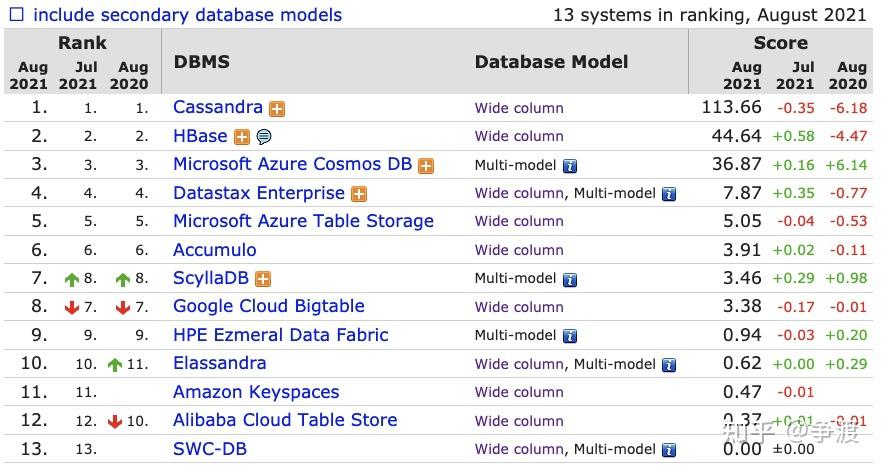Viewport: 881px width, 467px height.
Task: Click the plus icon beside Cassandra
Action: point(277,109)
